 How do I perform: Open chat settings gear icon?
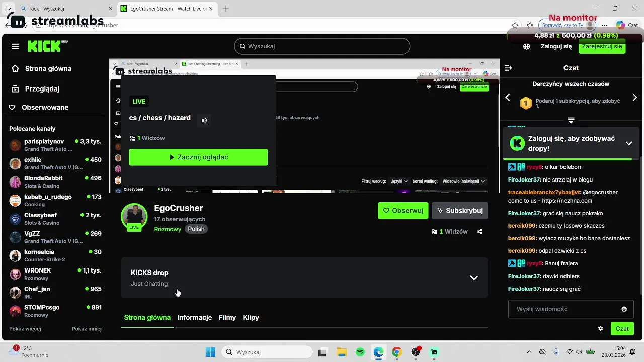tap(600, 328)
